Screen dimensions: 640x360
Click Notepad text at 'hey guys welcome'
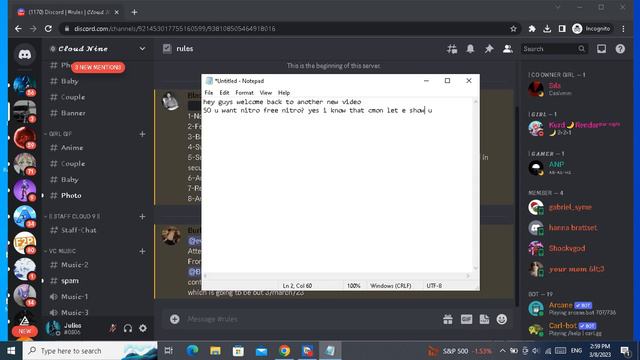click(x=233, y=102)
